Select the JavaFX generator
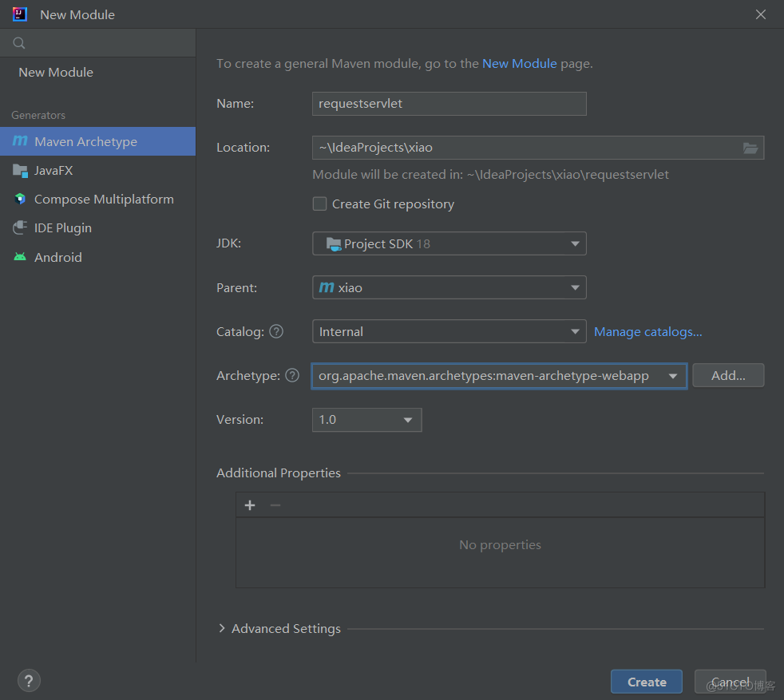 pyautogui.click(x=53, y=170)
